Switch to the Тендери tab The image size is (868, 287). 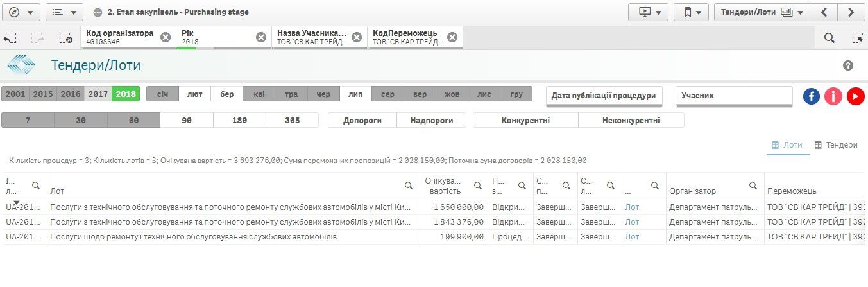[x=836, y=145]
